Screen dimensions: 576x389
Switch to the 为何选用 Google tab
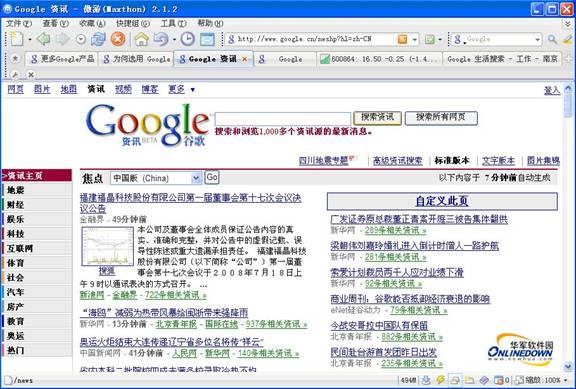click(x=137, y=59)
